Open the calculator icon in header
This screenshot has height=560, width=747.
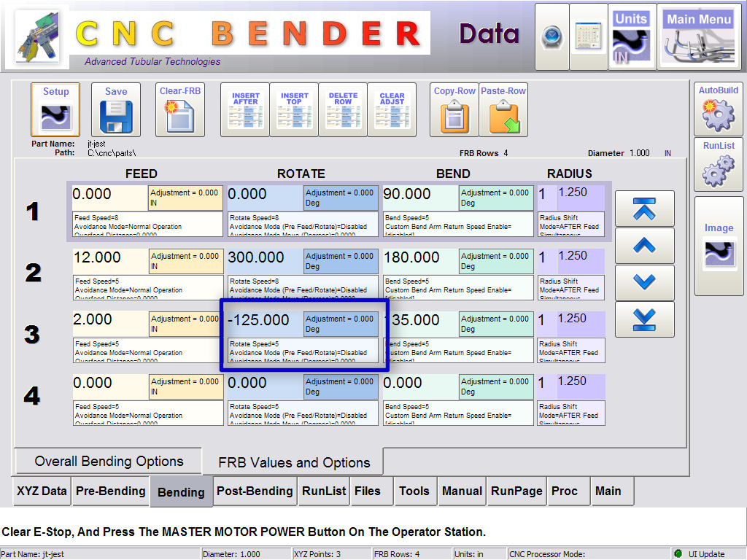[x=588, y=36]
